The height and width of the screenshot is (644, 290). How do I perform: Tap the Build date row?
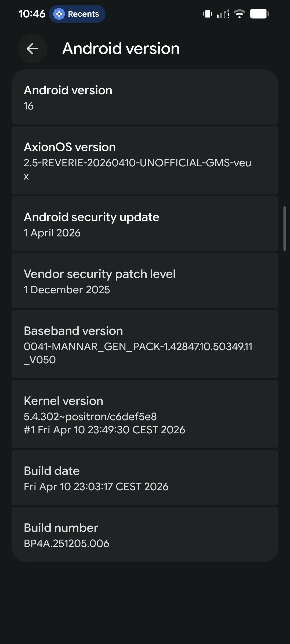pyautogui.click(x=145, y=478)
